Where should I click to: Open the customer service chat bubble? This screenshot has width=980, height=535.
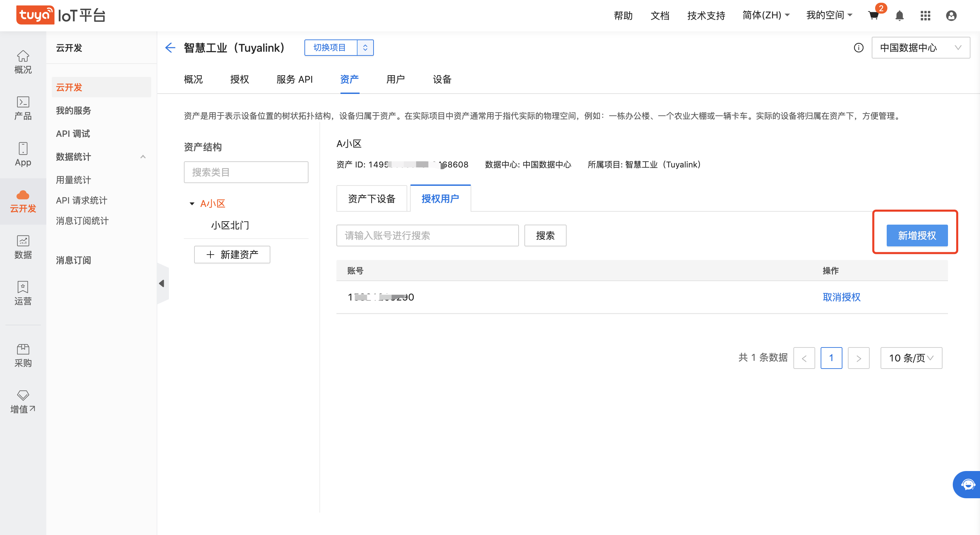point(967,484)
